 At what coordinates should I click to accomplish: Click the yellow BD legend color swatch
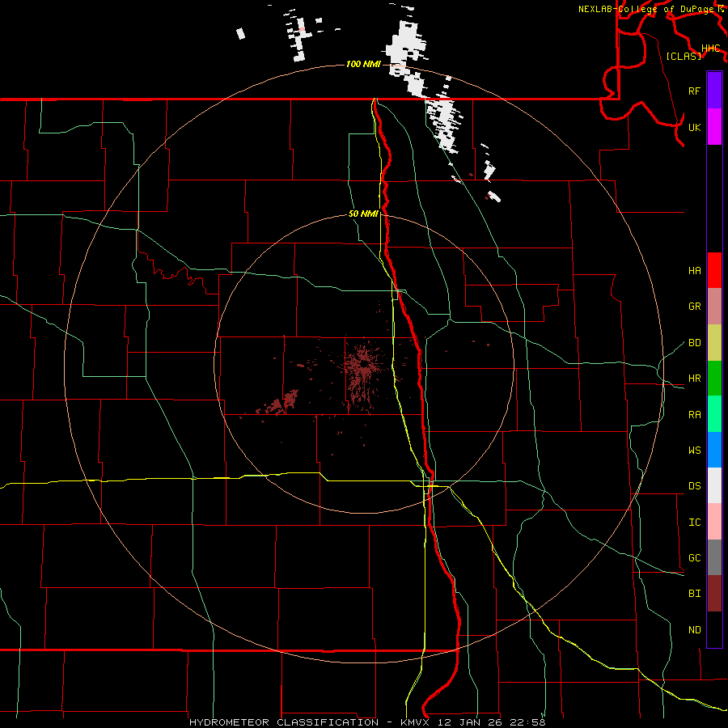(714, 343)
